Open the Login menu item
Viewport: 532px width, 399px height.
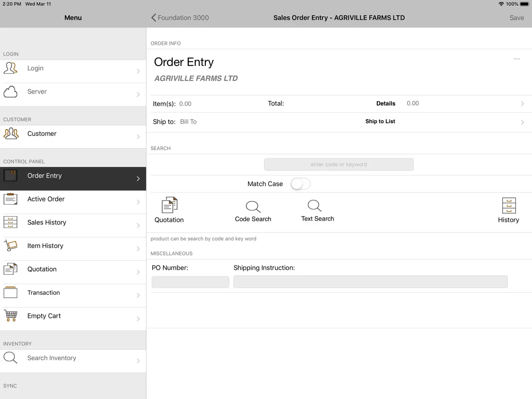73,71
